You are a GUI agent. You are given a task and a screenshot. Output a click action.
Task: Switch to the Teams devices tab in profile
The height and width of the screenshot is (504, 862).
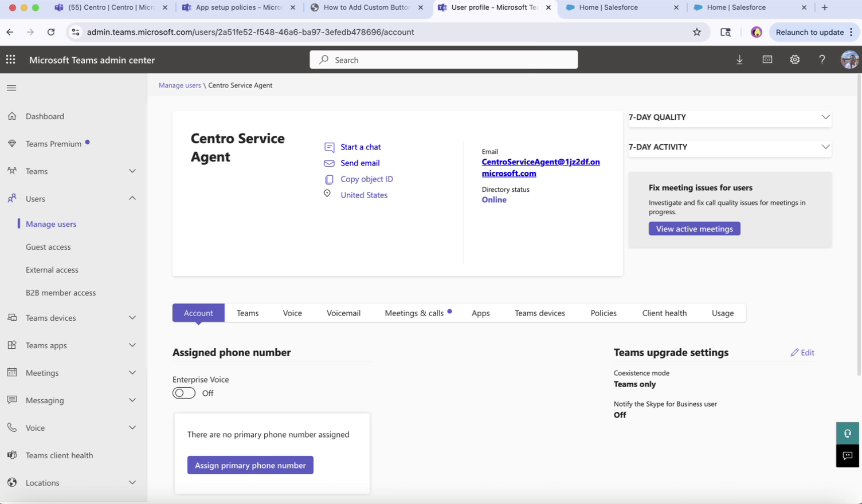(540, 313)
